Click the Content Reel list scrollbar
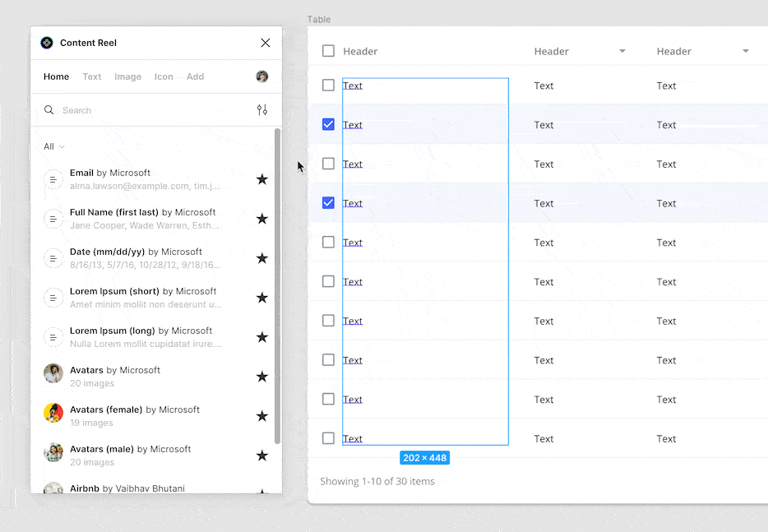This screenshot has height=532, width=768. (x=277, y=286)
